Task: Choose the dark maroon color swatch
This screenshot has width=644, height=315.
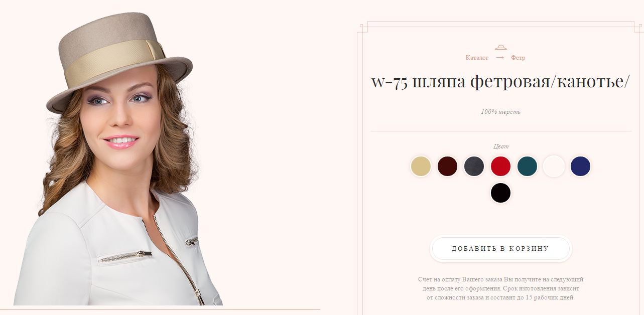Action: (x=447, y=166)
